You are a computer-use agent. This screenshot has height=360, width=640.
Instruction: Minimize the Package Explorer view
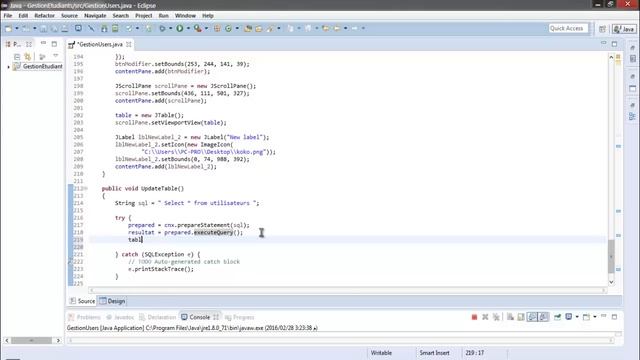click(43, 43)
